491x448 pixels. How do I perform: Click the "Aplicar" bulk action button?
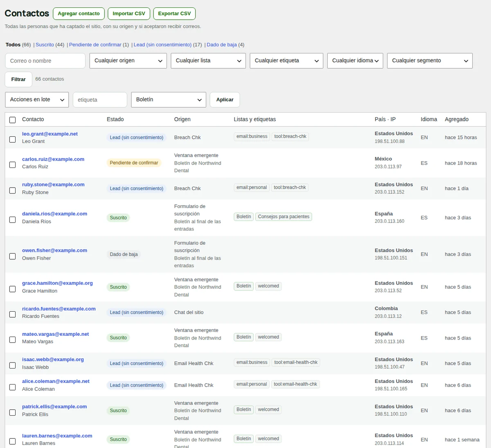click(x=225, y=100)
